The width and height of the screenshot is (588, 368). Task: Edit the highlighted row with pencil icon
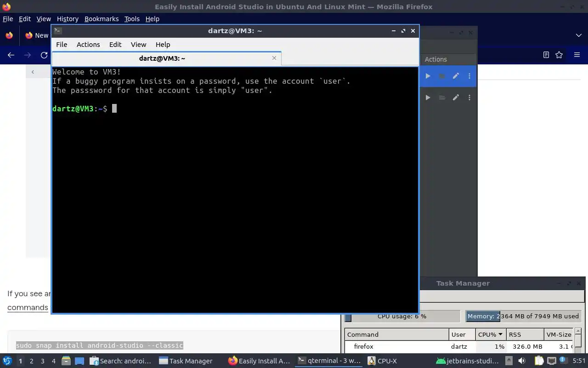(456, 76)
